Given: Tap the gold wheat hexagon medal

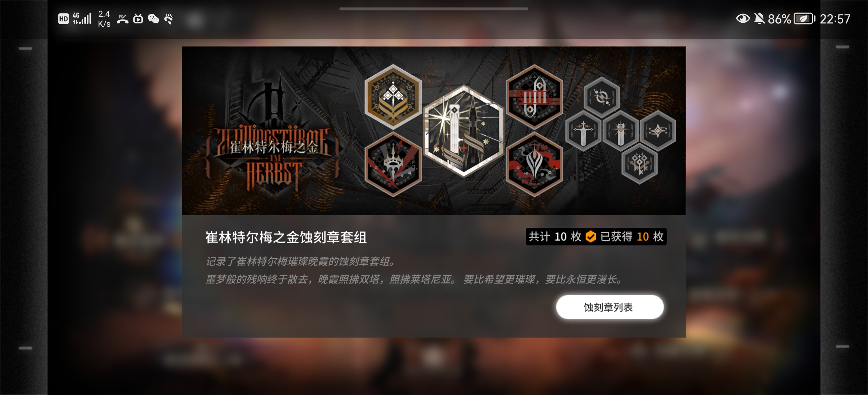Looking at the screenshot, I should pos(393,97).
